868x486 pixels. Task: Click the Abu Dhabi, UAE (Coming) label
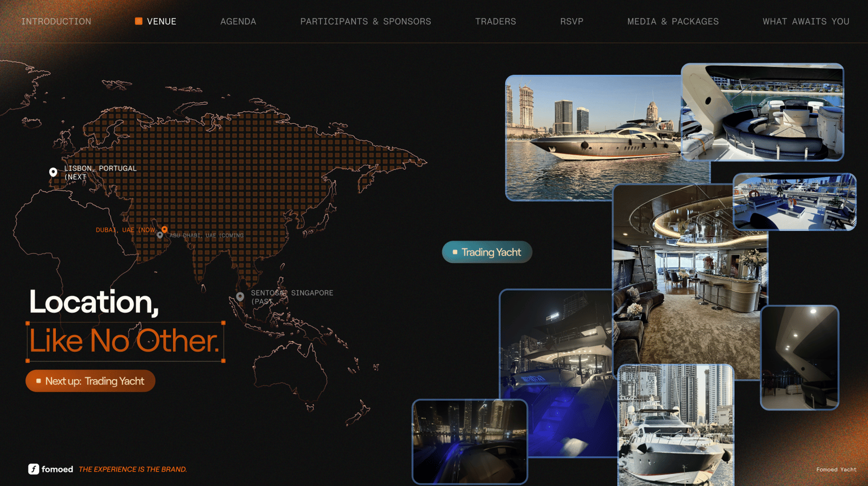(x=207, y=235)
